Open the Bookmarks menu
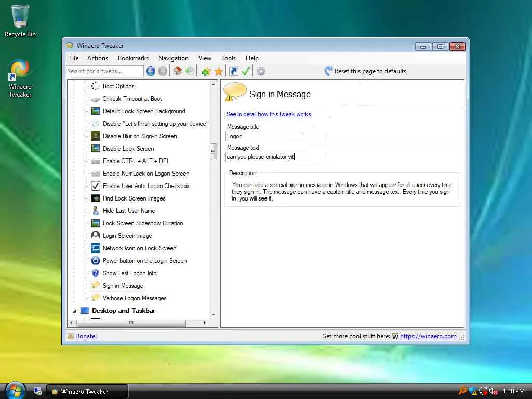This screenshot has height=399, width=532. pos(133,58)
